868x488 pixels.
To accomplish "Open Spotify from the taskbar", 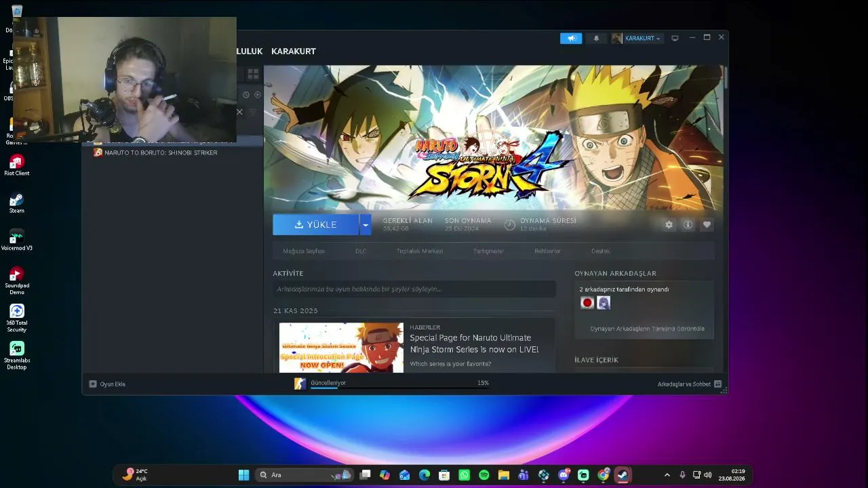I will (x=484, y=475).
